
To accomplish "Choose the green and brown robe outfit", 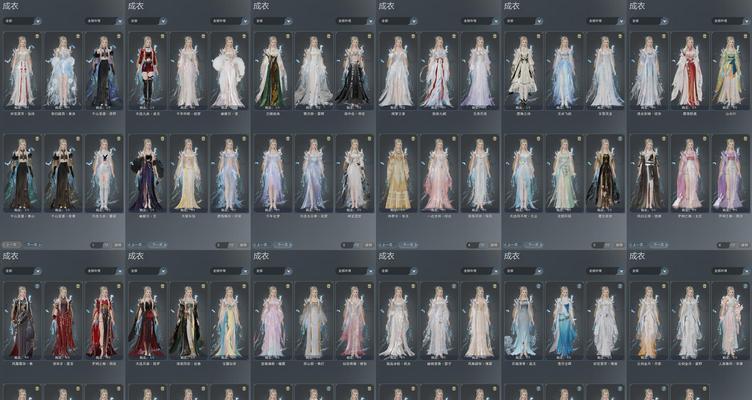I will click(272, 71).
